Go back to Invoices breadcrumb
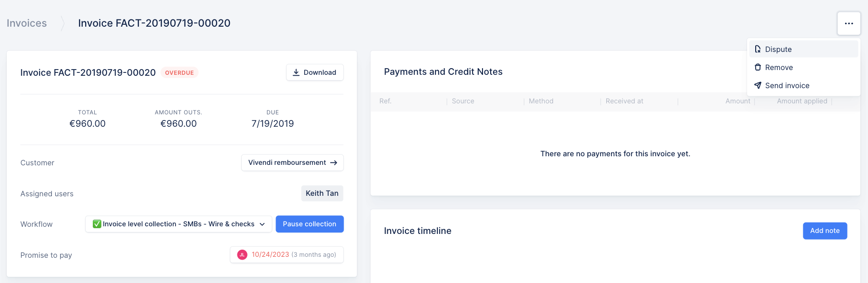The image size is (868, 283). (x=27, y=23)
